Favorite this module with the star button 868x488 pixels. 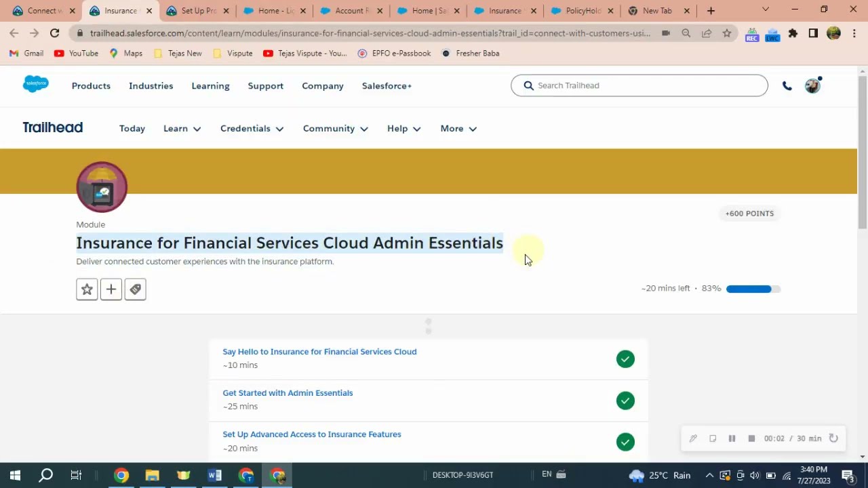(x=87, y=289)
